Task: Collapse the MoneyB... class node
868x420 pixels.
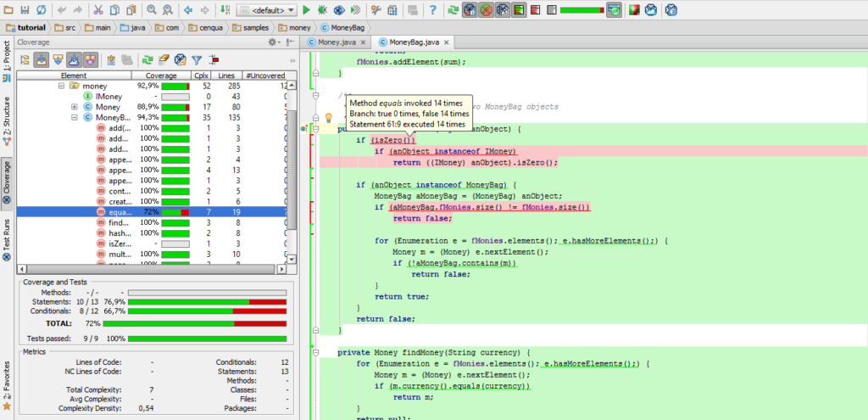Action: coord(75,117)
